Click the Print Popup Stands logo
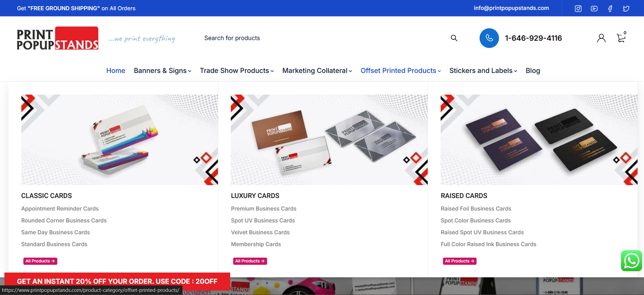 (x=58, y=38)
